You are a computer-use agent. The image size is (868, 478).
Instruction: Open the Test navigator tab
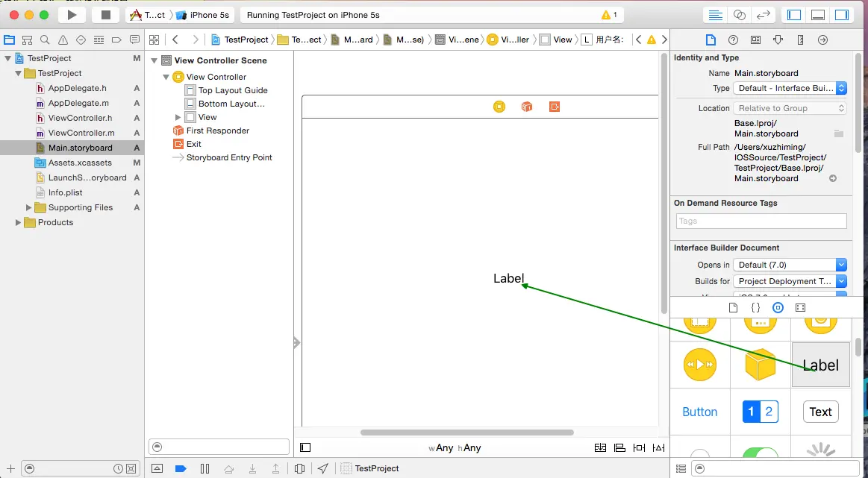[x=81, y=40]
